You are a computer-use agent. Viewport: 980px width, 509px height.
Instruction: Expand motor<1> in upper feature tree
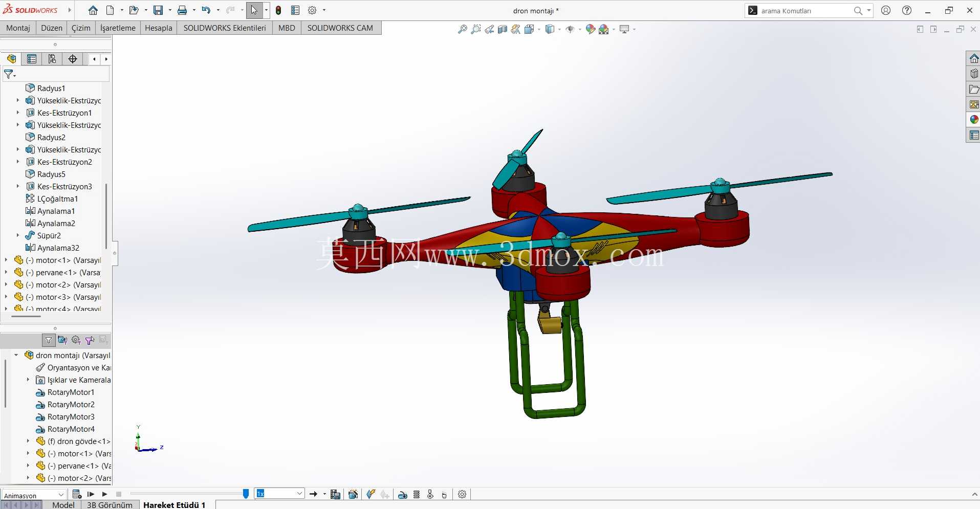coord(6,260)
